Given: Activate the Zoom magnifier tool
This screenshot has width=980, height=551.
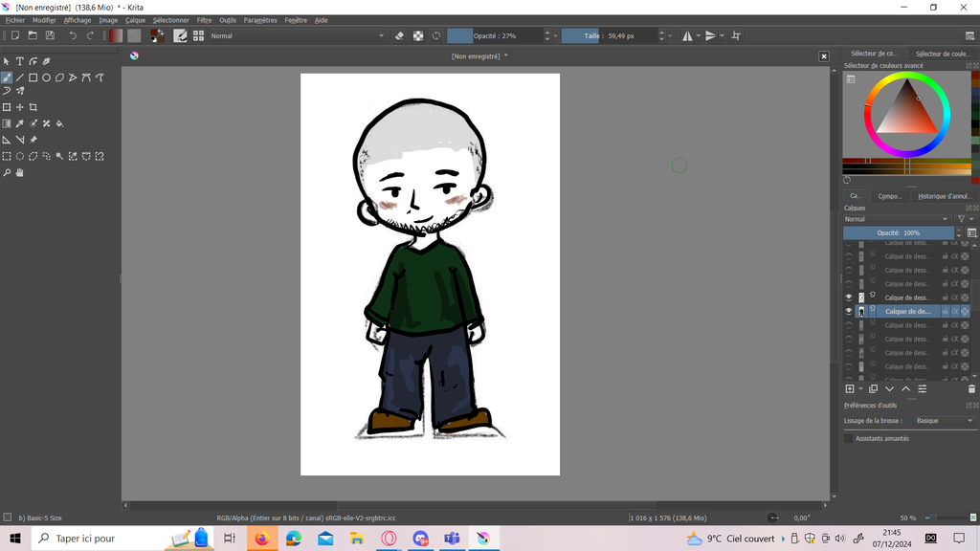Looking at the screenshot, I should pos(7,173).
